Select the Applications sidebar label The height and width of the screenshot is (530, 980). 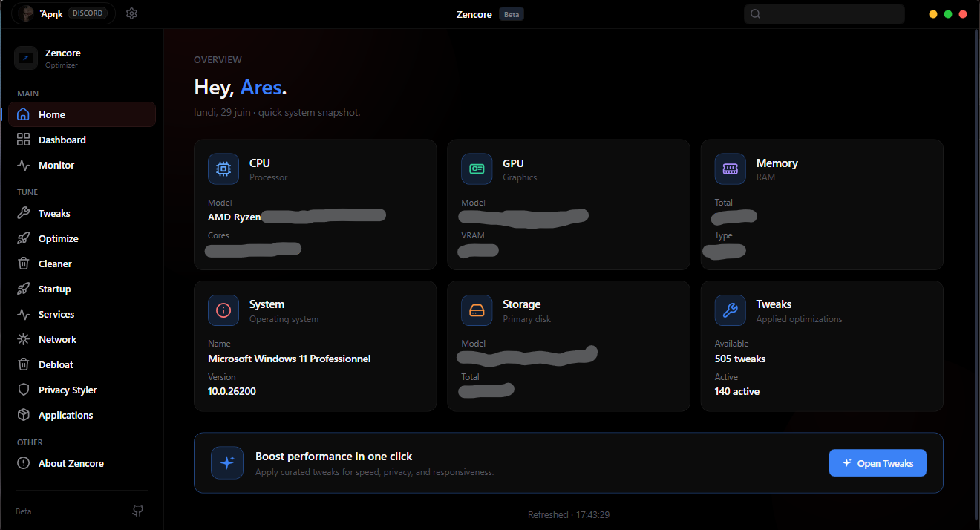[x=66, y=415]
